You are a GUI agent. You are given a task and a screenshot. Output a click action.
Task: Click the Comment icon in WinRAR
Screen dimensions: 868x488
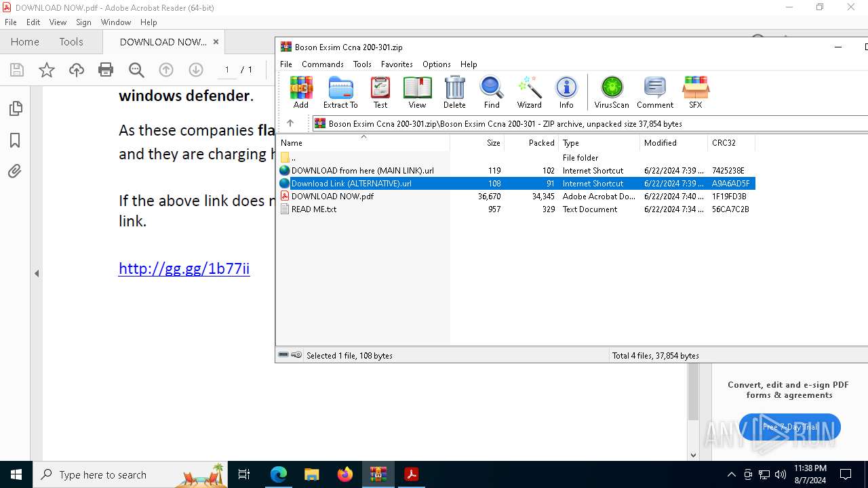(655, 92)
